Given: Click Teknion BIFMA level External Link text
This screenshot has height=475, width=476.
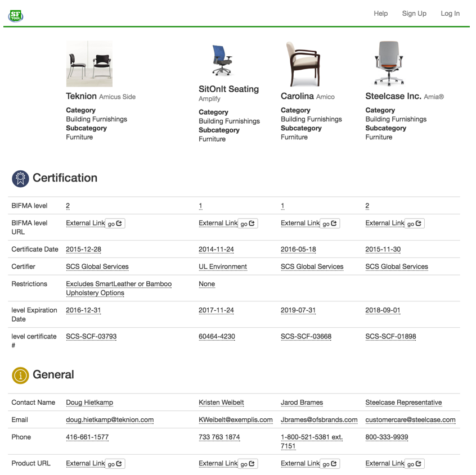Looking at the screenshot, I should click(x=86, y=223).
